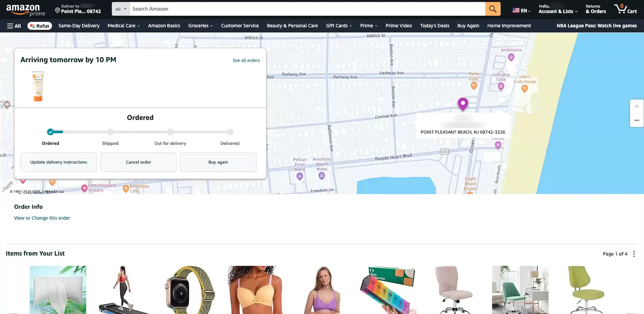Click the purple delivery location pin
Screen dimensions: 644x314
point(463,104)
